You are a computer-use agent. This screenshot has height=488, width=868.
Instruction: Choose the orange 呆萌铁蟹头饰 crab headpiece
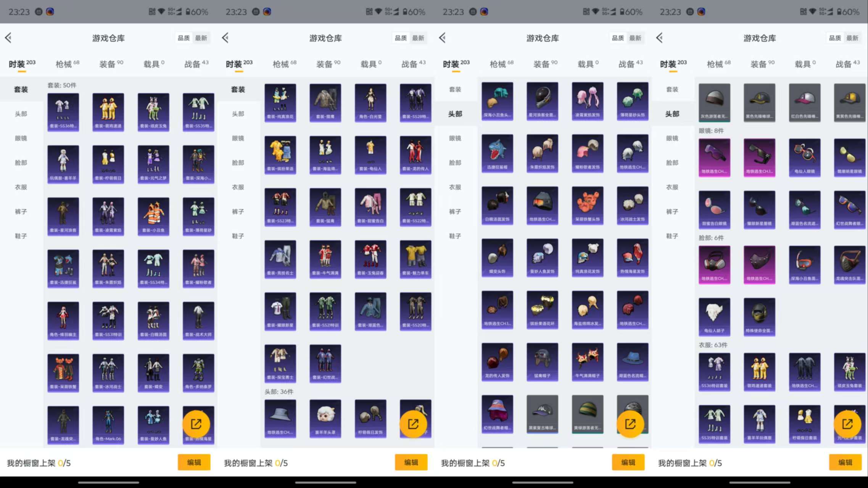tap(588, 205)
